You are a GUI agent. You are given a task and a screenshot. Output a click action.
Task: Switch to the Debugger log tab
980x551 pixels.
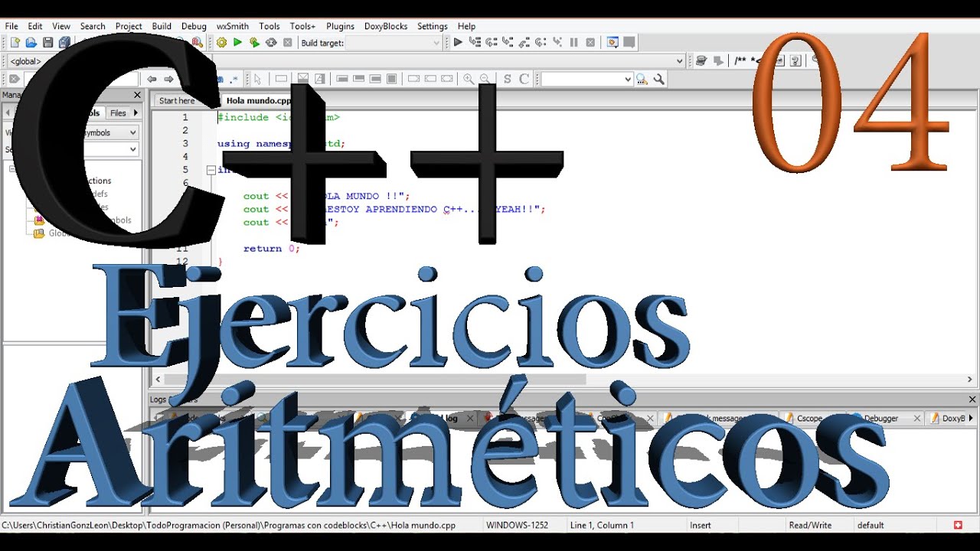coord(881,418)
